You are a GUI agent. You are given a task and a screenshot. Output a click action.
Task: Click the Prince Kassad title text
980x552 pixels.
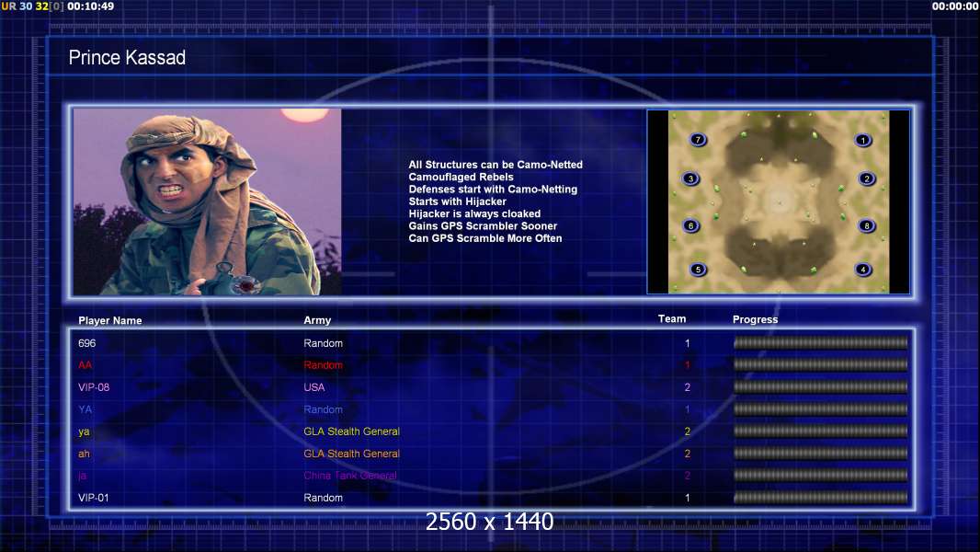[x=127, y=58]
